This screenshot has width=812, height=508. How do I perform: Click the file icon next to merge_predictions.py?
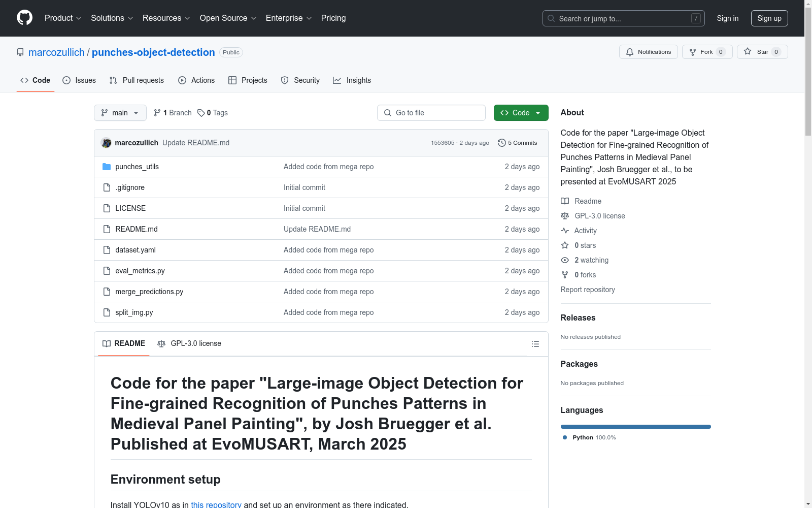pos(107,292)
